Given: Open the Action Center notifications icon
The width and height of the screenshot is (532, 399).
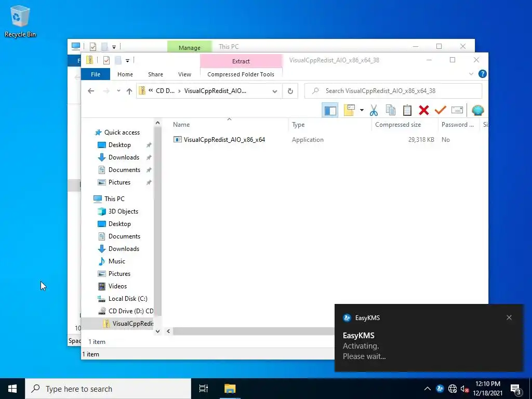Looking at the screenshot, I should coord(516,389).
